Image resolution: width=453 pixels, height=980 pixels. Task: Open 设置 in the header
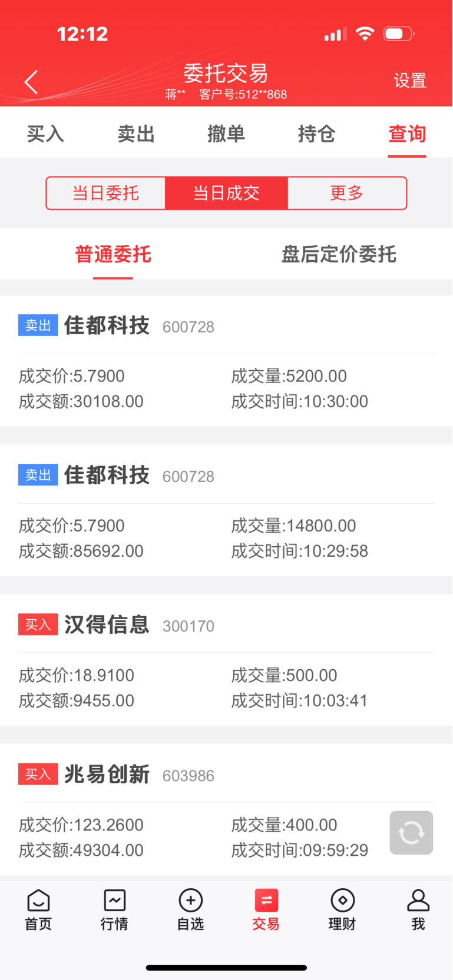click(x=410, y=81)
